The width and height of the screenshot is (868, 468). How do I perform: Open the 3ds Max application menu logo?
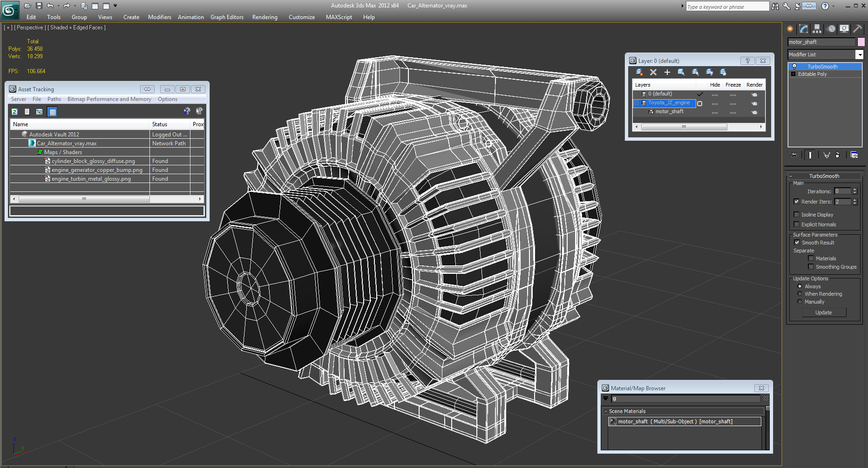tap(9, 10)
